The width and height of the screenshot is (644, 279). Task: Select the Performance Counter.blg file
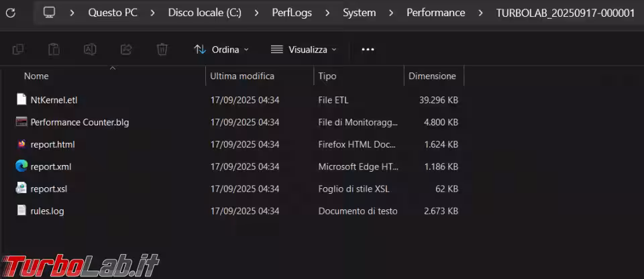tap(79, 122)
